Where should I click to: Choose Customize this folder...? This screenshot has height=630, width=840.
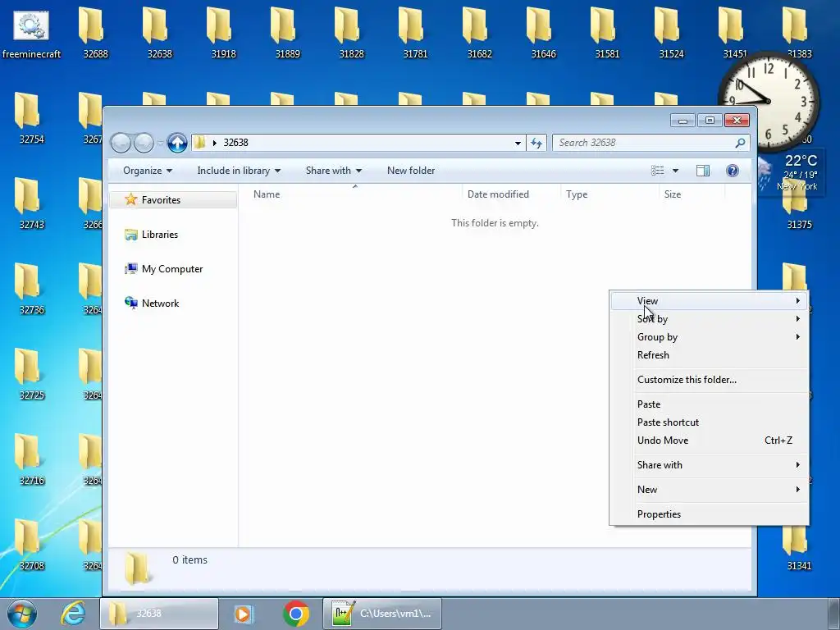tap(709, 379)
